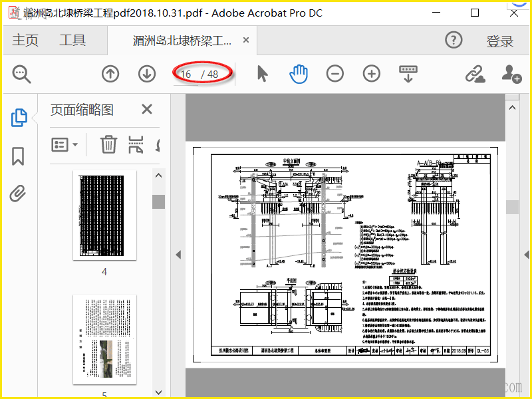The image size is (532, 399).
Task: Click the 登录 sign-in link
Action: [500, 41]
